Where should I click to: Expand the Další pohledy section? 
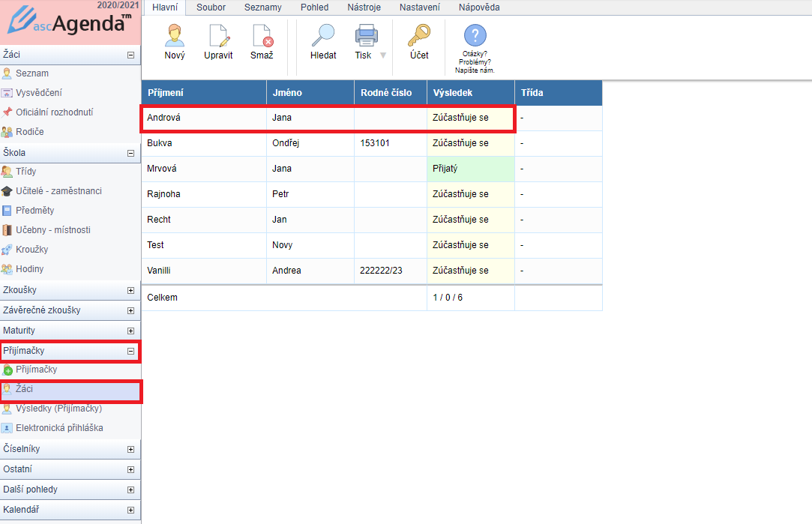click(130, 490)
